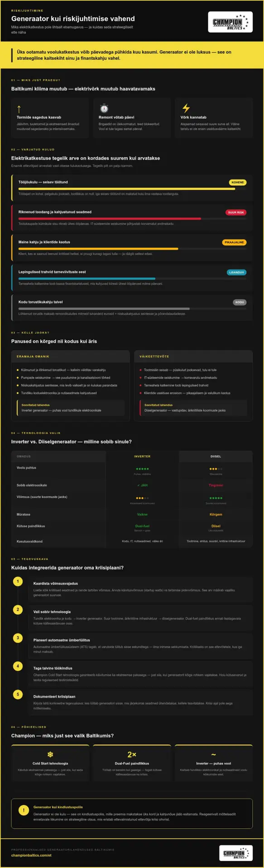264x868 pixels.
Task: Click the orange Maine kahju progress bar
Action: 98,249
